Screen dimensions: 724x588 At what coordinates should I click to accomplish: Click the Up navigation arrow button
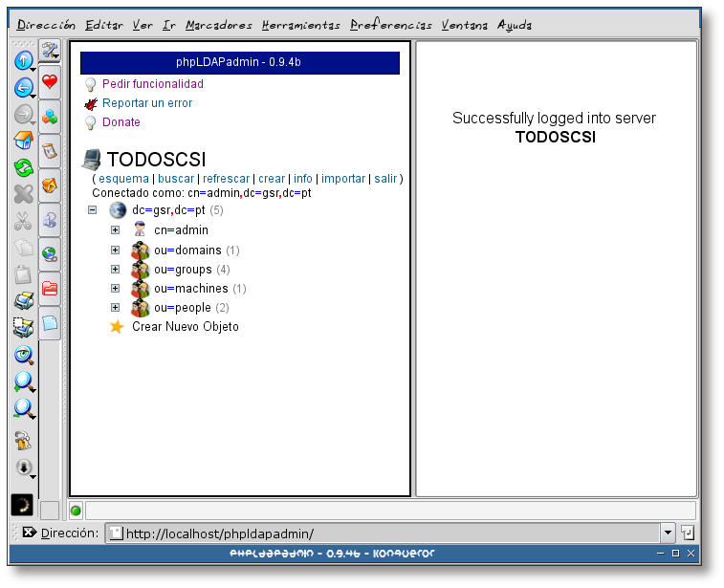tap(23, 61)
